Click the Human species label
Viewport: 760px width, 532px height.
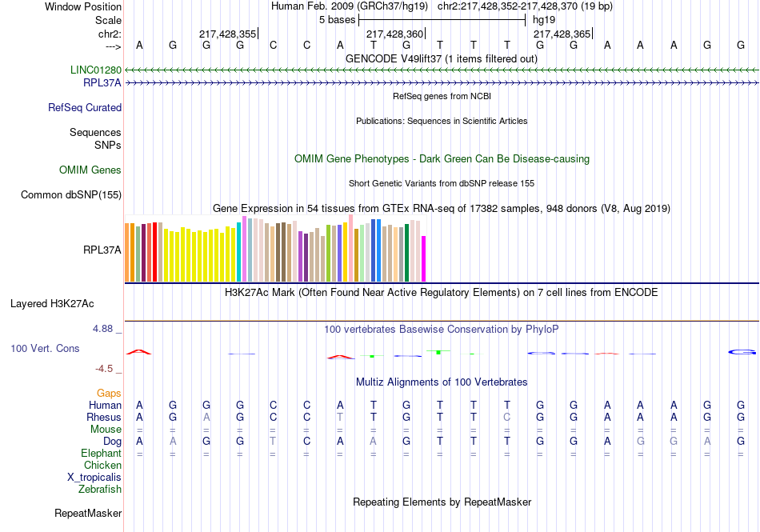(105, 406)
